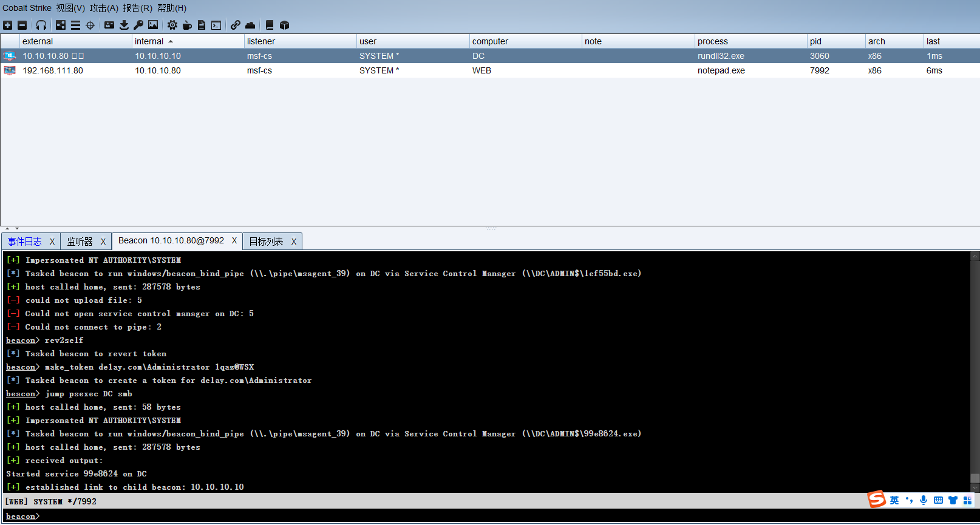
Task: Switch to pivot graph view icon
Action: pyautogui.click(x=61, y=25)
